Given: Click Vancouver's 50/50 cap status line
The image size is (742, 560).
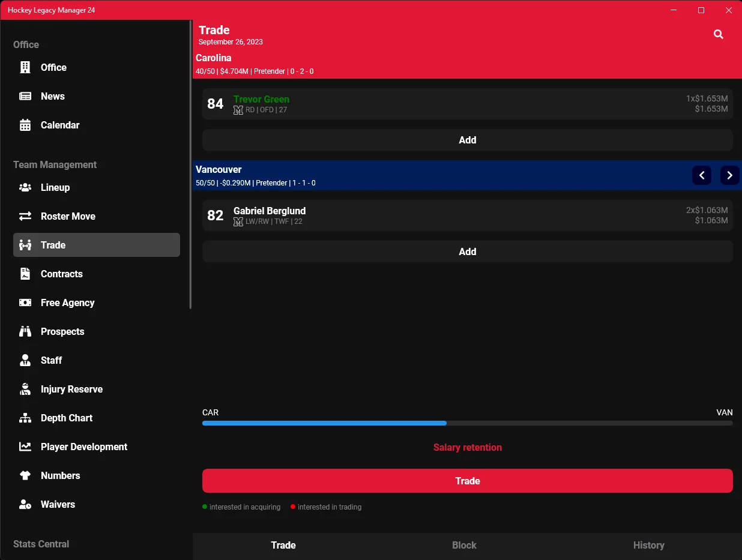Looking at the screenshot, I should click(x=255, y=183).
